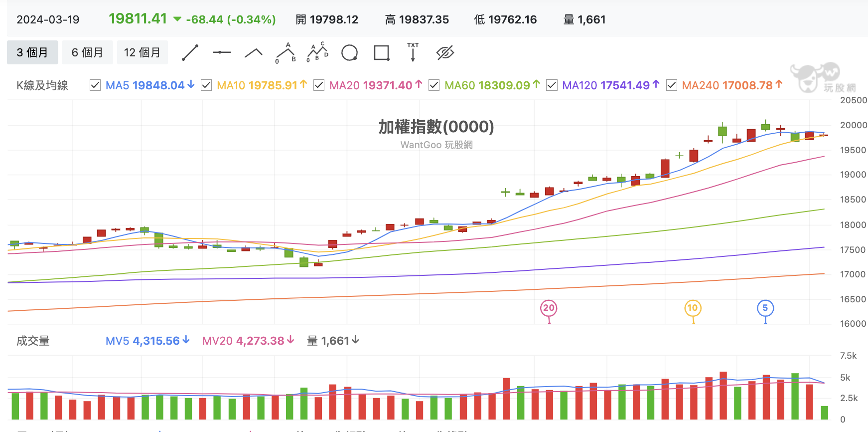The height and width of the screenshot is (432, 868).
Task: Click the 量 1,661 value in header
Action: click(x=584, y=19)
